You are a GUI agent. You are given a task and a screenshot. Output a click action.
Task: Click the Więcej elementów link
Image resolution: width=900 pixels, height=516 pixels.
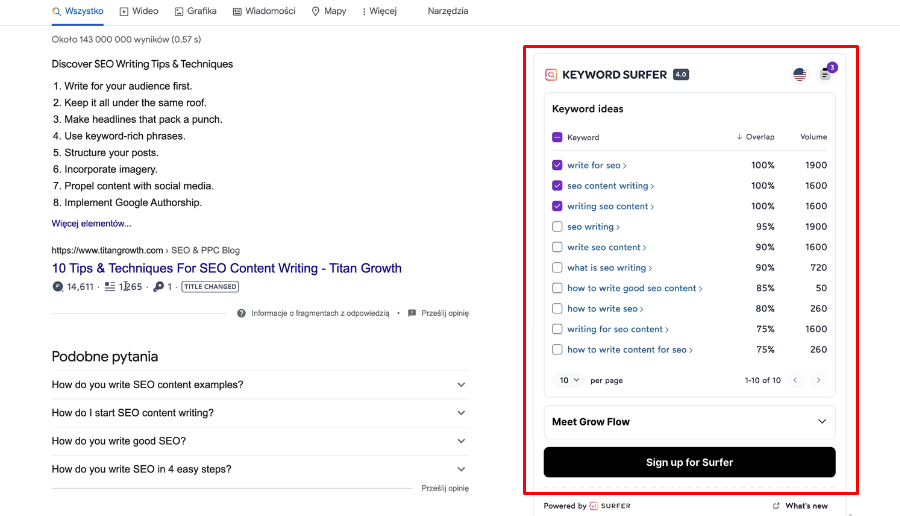coord(91,223)
